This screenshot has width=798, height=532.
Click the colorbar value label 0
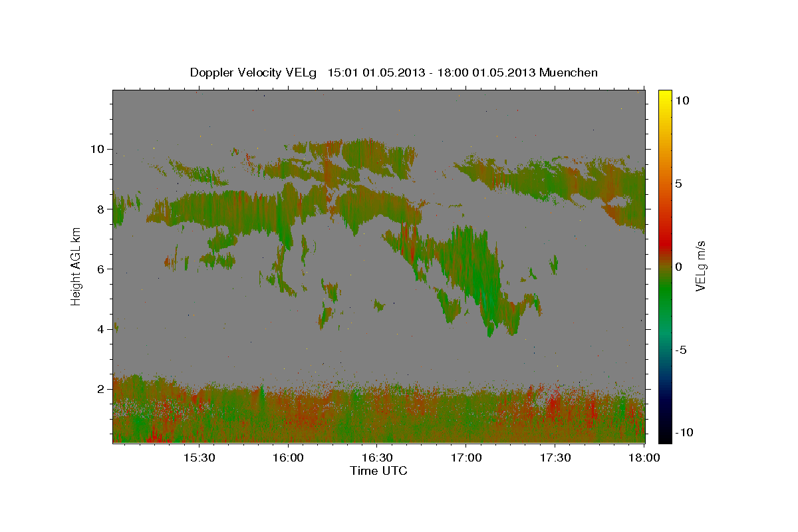[678, 266]
